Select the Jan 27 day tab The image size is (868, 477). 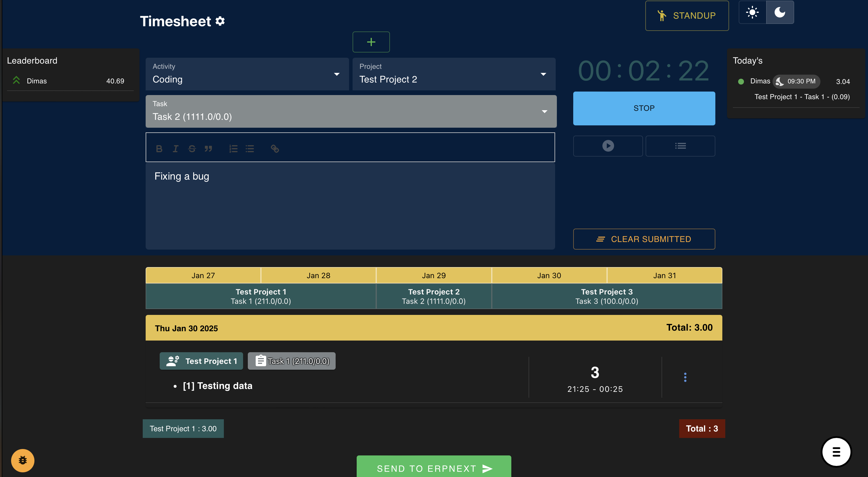[203, 275]
